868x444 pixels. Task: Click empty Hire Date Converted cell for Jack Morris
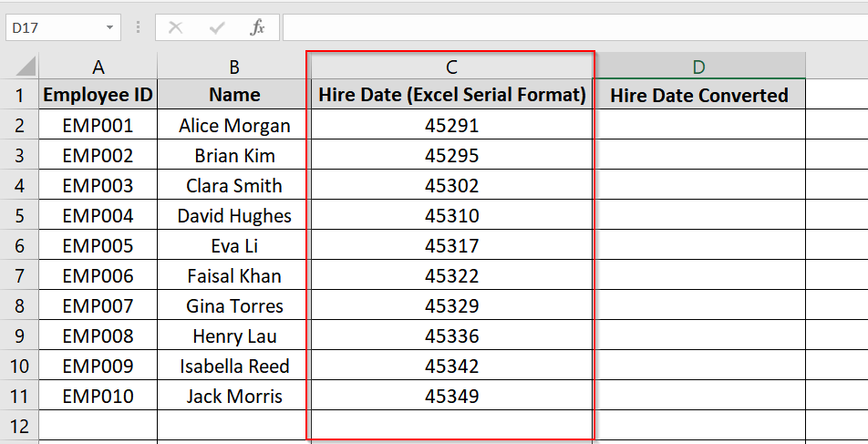(699, 396)
